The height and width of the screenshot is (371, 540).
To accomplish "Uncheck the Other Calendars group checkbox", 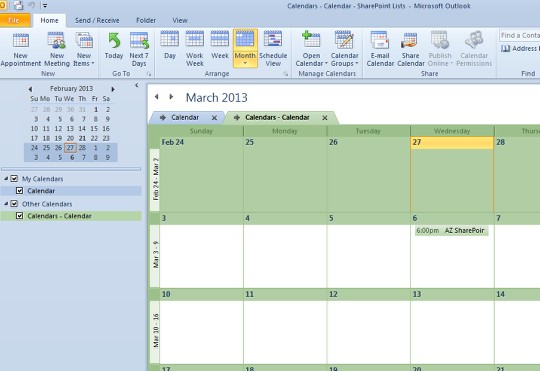I will pyautogui.click(x=14, y=204).
